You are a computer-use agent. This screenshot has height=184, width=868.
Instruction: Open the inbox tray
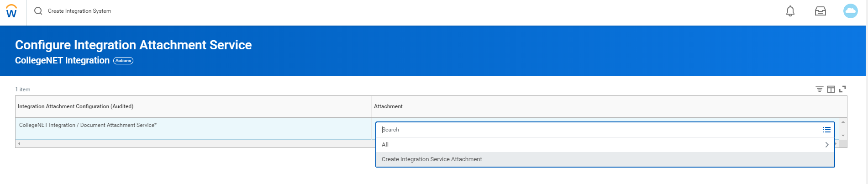point(820,11)
